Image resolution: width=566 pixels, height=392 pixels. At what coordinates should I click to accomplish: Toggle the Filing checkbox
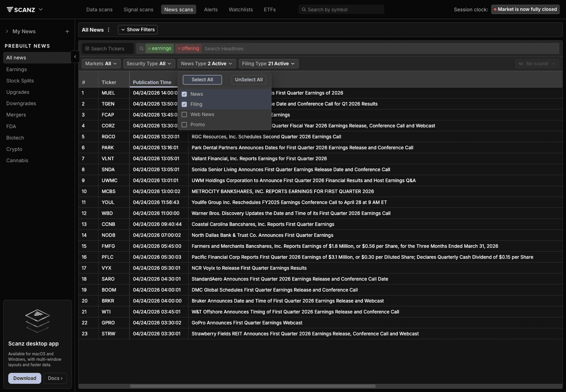[184, 104]
